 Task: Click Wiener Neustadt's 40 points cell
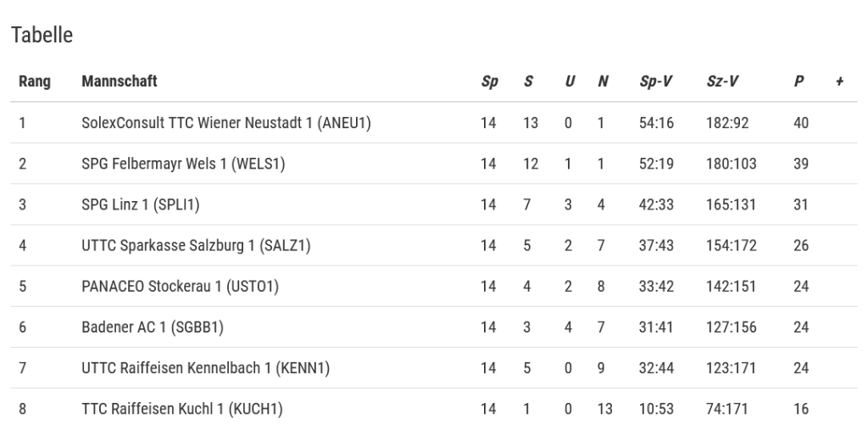[x=801, y=123]
